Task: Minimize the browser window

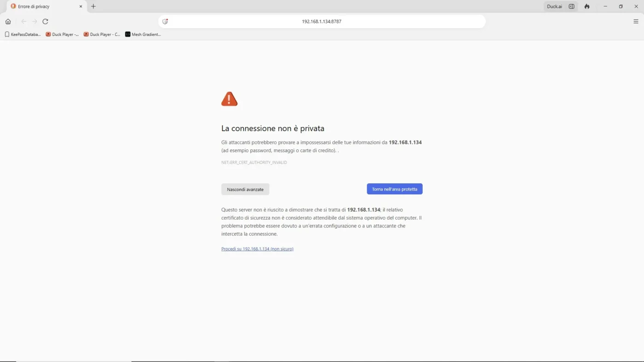Action: (x=605, y=6)
